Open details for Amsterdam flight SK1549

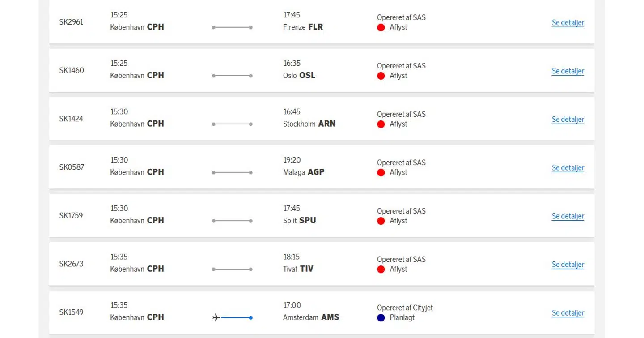[568, 313]
